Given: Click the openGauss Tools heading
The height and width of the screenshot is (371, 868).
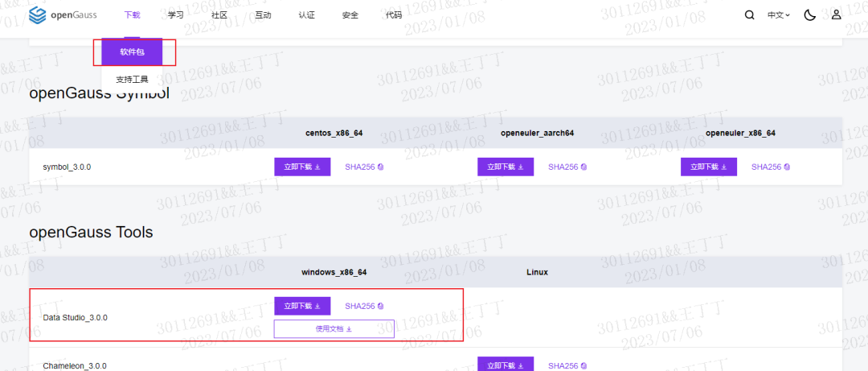Looking at the screenshot, I should [91, 233].
